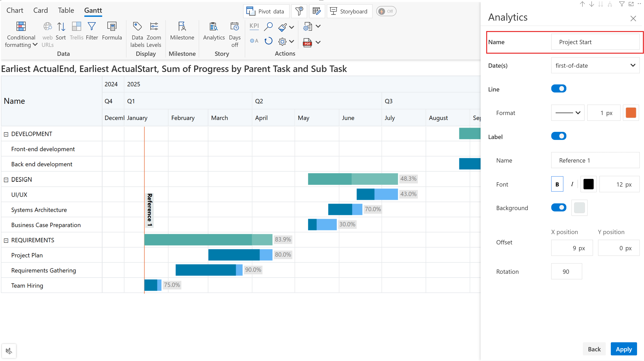This screenshot has width=644, height=361.
Task: Switch to the Table tab
Action: point(66,10)
